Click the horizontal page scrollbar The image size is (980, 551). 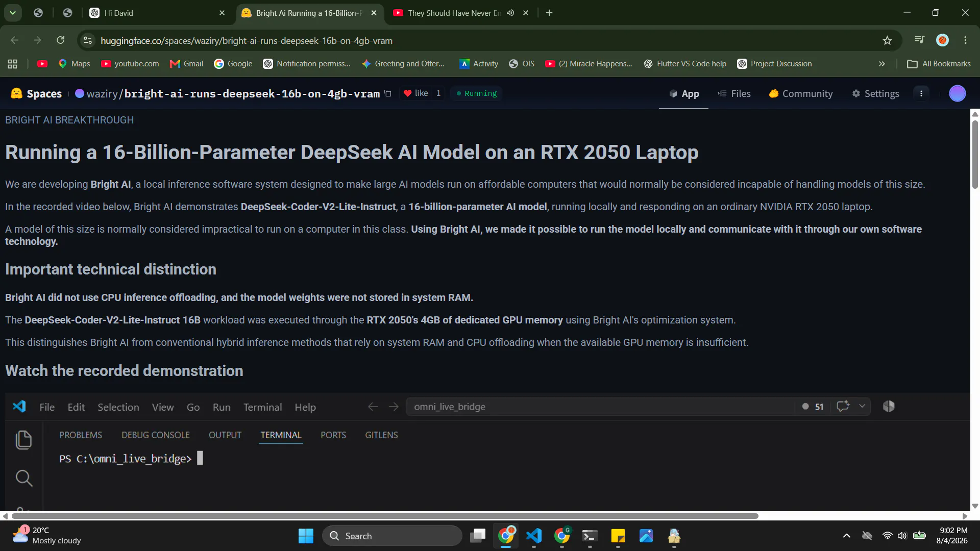384,516
